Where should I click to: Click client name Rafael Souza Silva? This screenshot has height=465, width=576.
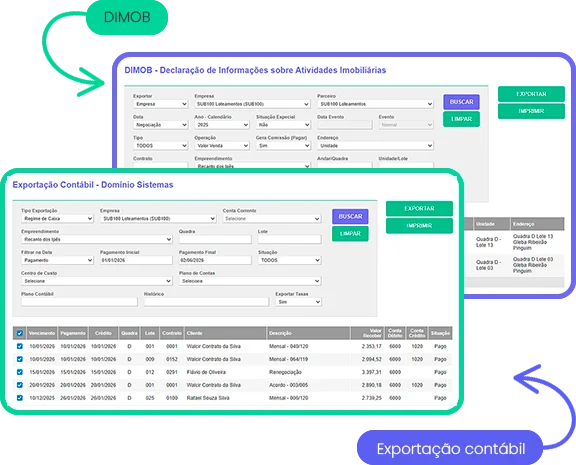pos(208,398)
